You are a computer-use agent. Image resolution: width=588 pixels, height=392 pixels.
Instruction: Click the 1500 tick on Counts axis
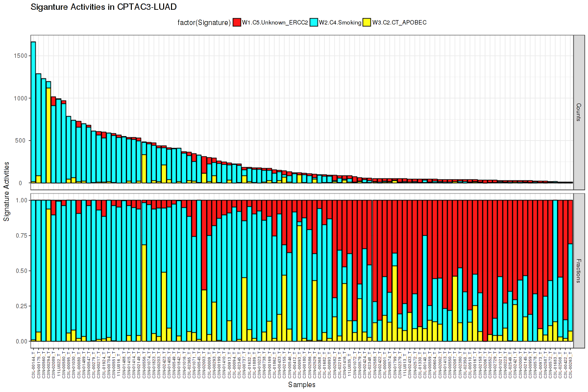tap(21, 56)
